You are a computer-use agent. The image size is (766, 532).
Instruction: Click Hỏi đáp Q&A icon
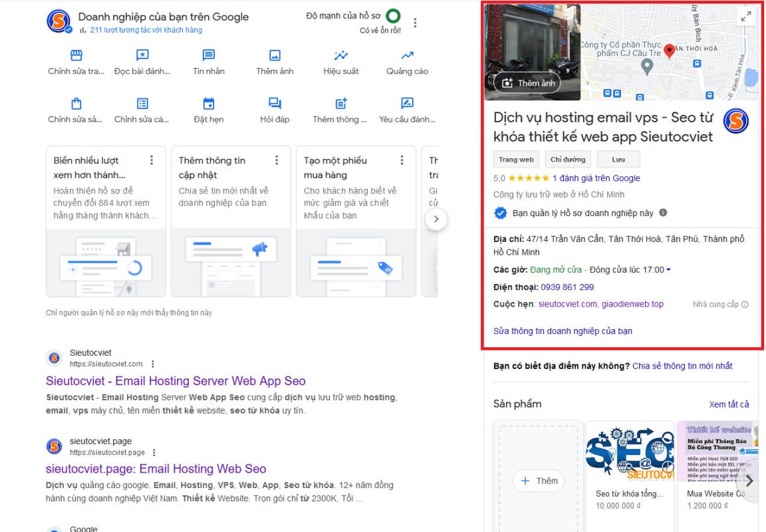pos(275,104)
